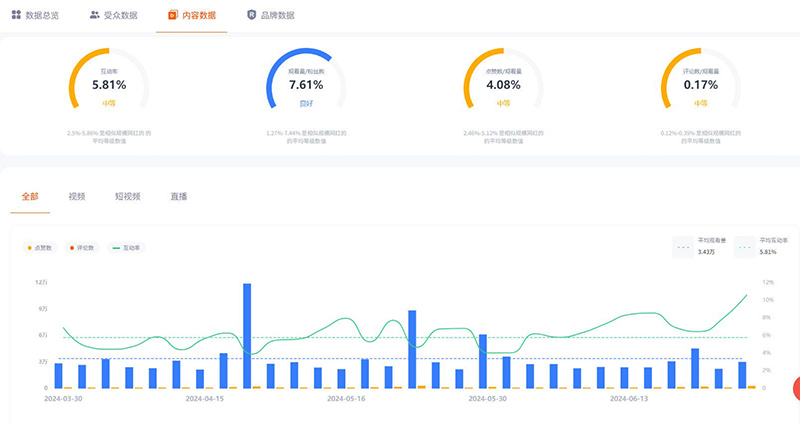Image resolution: width=800 pixels, height=425 pixels.
Task: Click the 平均观看量 dashed-line icon
Action: point(684,247)
